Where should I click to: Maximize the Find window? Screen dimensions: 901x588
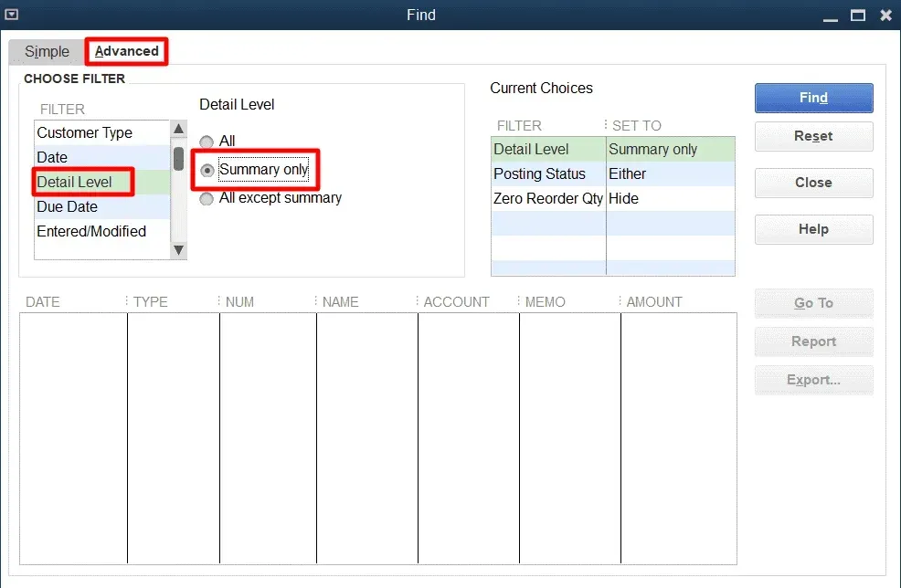857,16
